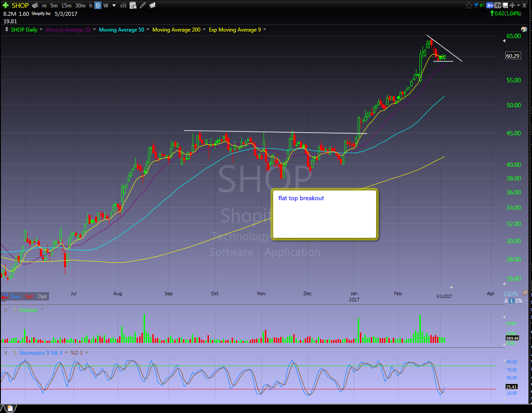The image size is (532, 413).
Task: Click the 160% zoom level value
Action: click(x=511, y=294)
